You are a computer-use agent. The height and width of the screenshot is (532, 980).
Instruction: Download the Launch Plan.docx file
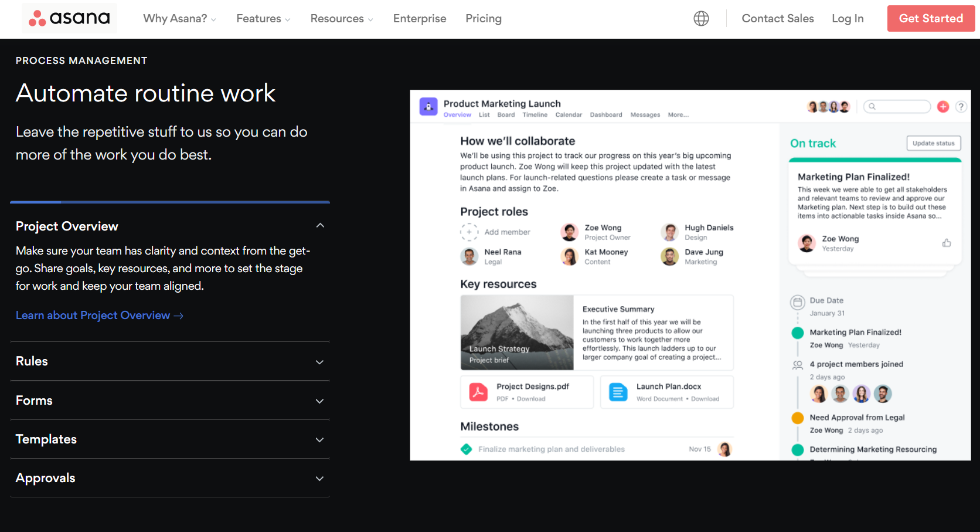click(x=705, y=399)
